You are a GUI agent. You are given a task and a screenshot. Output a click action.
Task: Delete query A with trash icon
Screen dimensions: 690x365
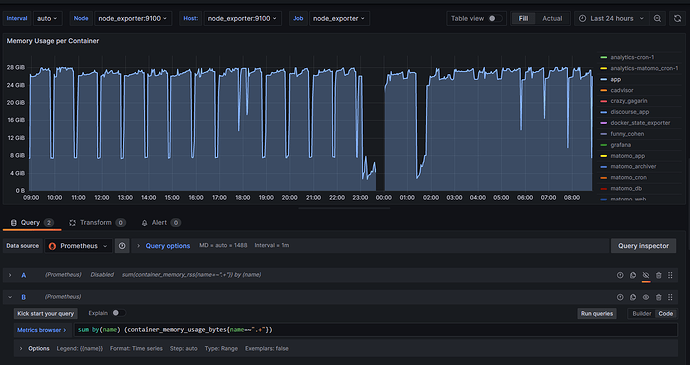(658, 275)
